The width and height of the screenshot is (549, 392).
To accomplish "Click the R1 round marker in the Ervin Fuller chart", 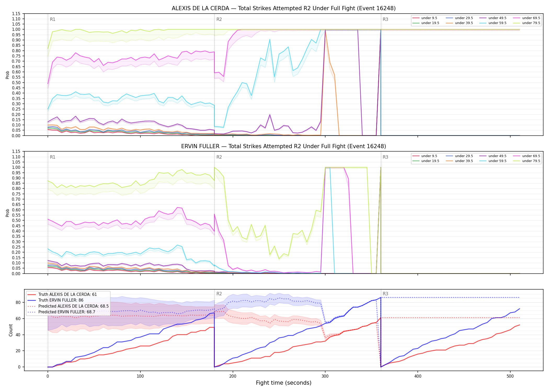I will (x=53, y=157).
